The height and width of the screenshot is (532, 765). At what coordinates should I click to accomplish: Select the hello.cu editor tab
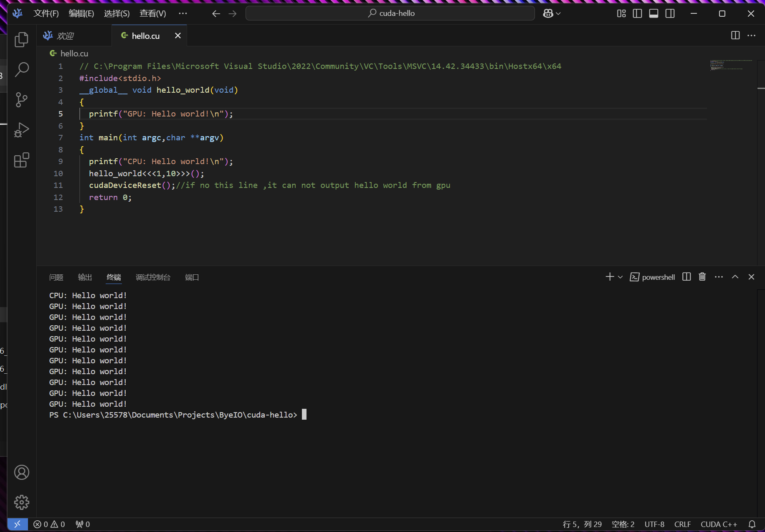coord(146,36)
